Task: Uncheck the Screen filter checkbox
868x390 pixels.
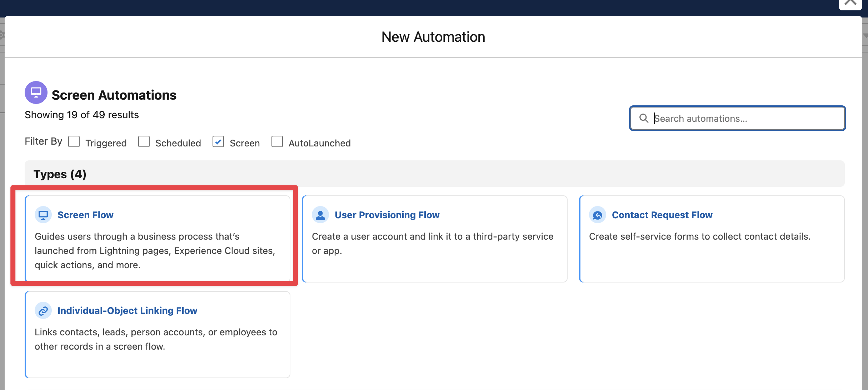Action: (218, 142)
